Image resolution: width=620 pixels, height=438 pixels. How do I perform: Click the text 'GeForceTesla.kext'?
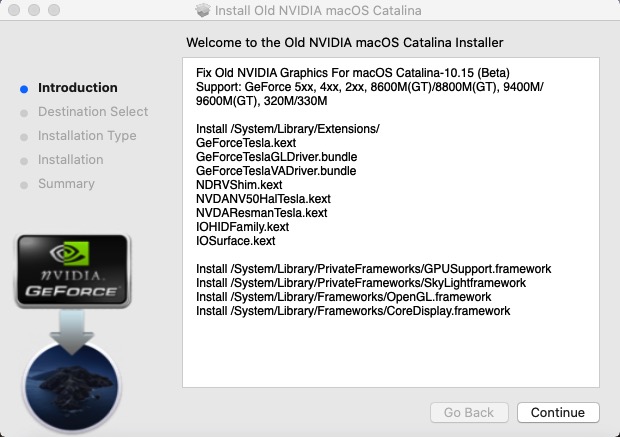pyautogui.click(x=246, y=143)
